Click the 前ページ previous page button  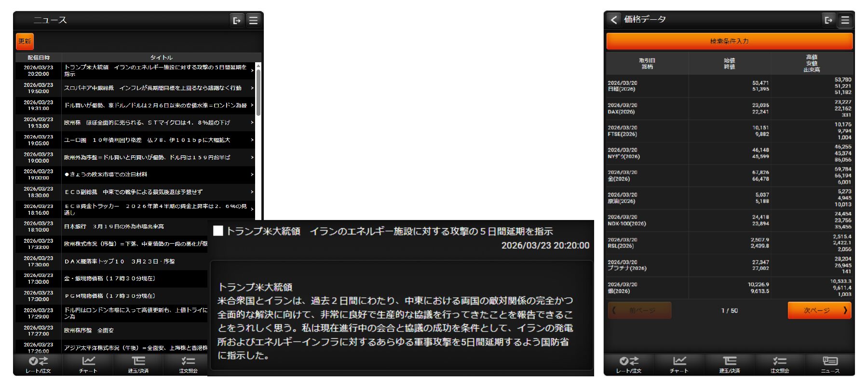639,310
